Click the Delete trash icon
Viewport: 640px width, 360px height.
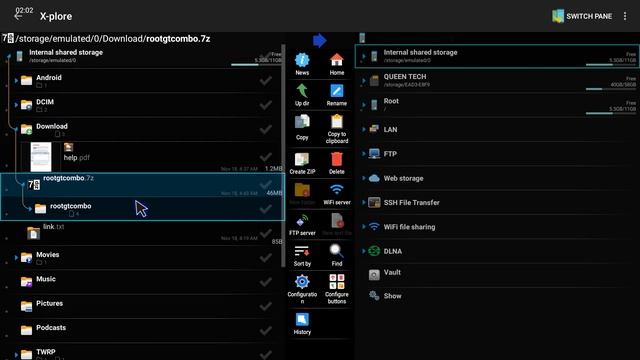(x=337, y=160)
